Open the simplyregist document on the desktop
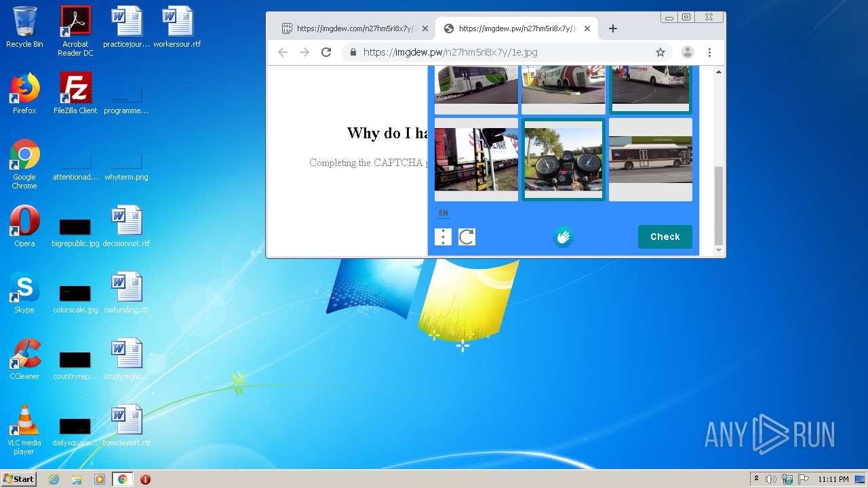868x488 pixels. pyautogui.click(x=126, y=359)
